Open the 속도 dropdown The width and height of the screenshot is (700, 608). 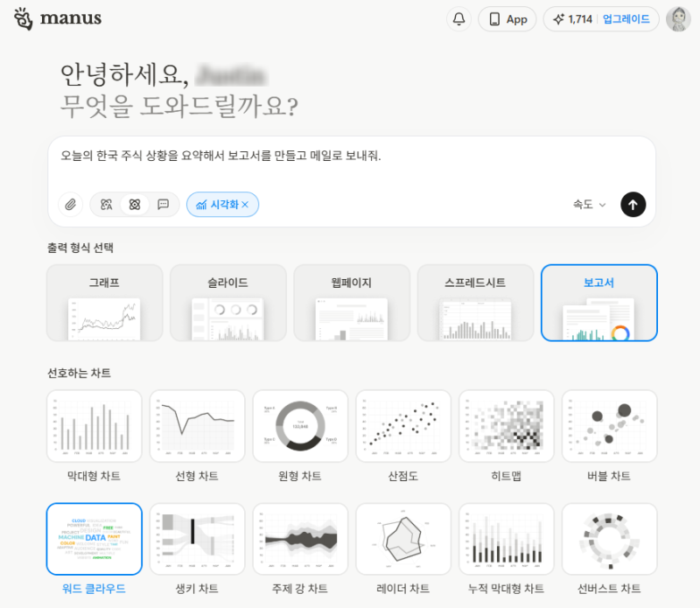[x=589, y=205]
